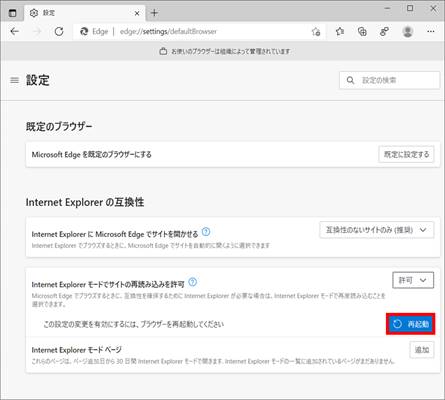Open the Favorites list icon
The width and height of the screenshot is (445, 400).
click(x=340, y=31)
